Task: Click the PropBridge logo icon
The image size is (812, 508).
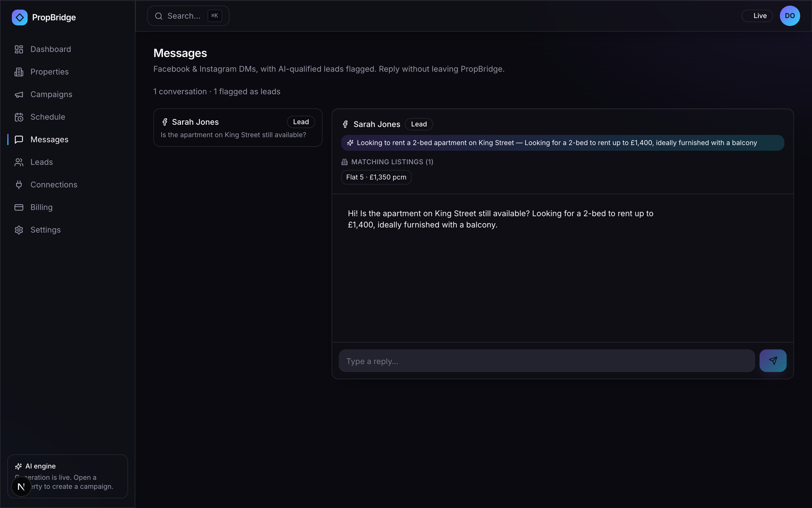Action: 19,17
